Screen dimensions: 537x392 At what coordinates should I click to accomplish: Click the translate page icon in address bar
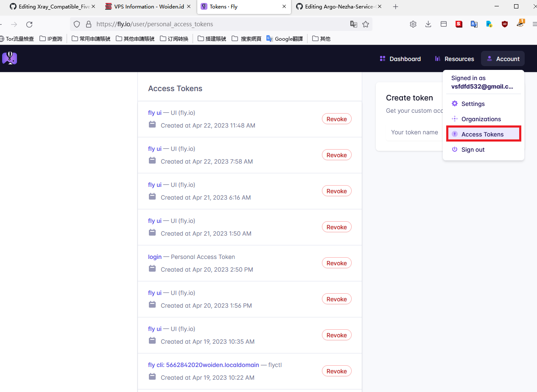coord(354,25)
